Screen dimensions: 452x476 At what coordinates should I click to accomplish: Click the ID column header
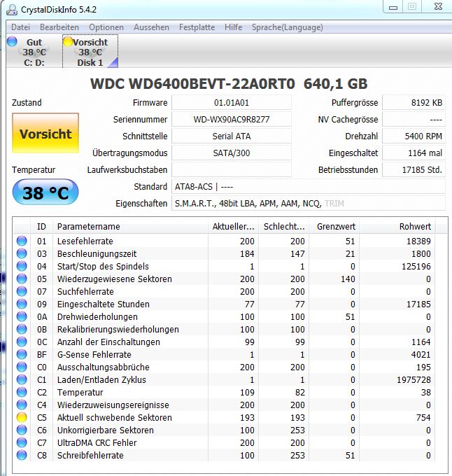(41, 227)
